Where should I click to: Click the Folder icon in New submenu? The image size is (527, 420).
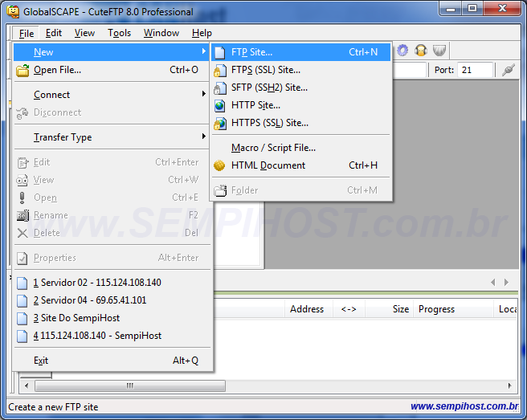[x=220, y=190]
